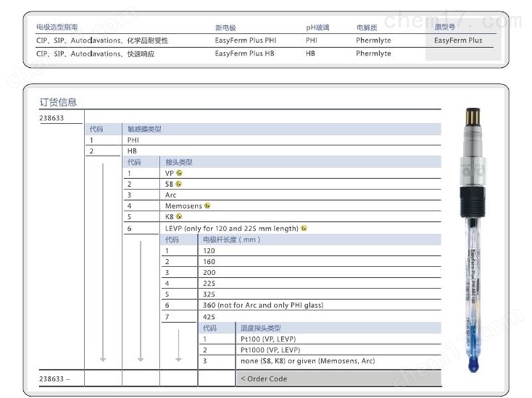This screenshot has width=532, height=398.
Task: Click the Ex icon next to Memosens
Action: [207, 205]
